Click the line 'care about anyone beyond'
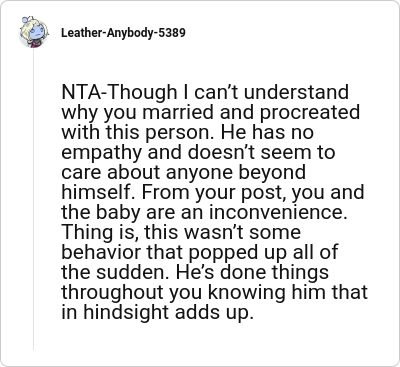This screenshot has width=400, height=367. 183,172
